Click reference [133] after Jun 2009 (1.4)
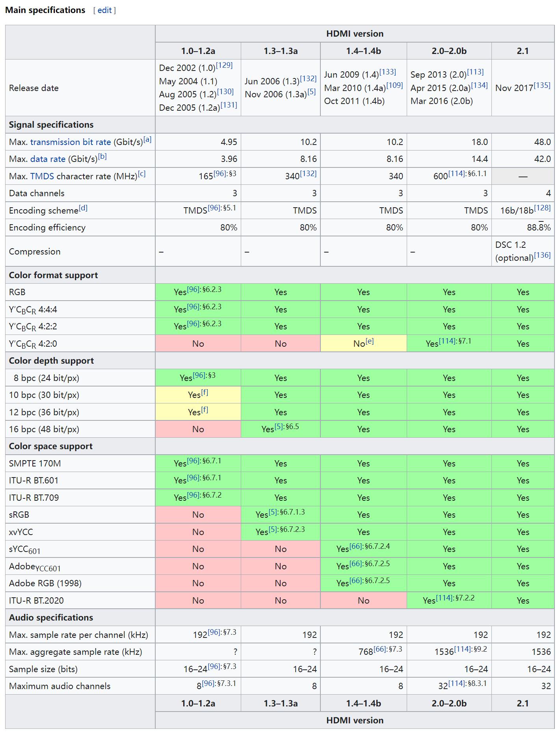 point(387,72)
